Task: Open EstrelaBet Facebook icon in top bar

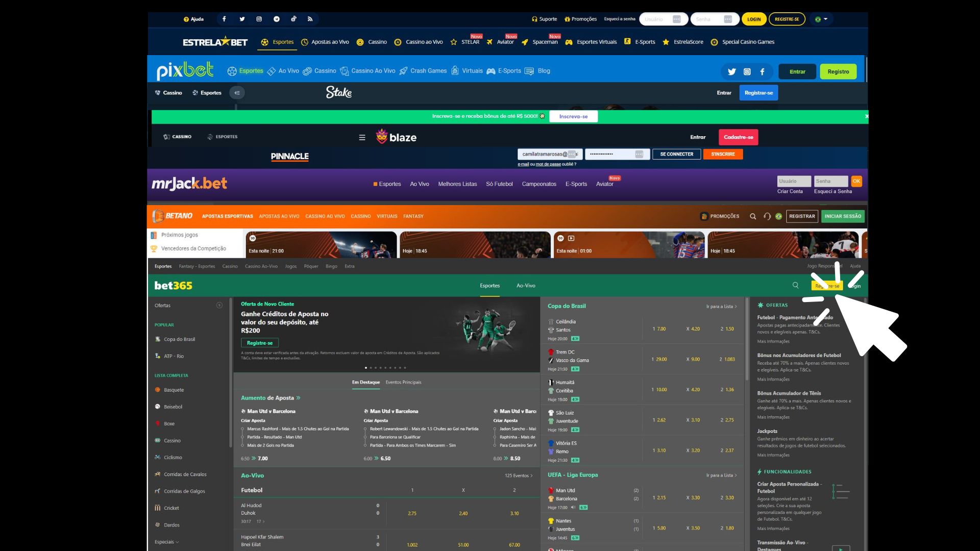Action: tap(224, 19)
